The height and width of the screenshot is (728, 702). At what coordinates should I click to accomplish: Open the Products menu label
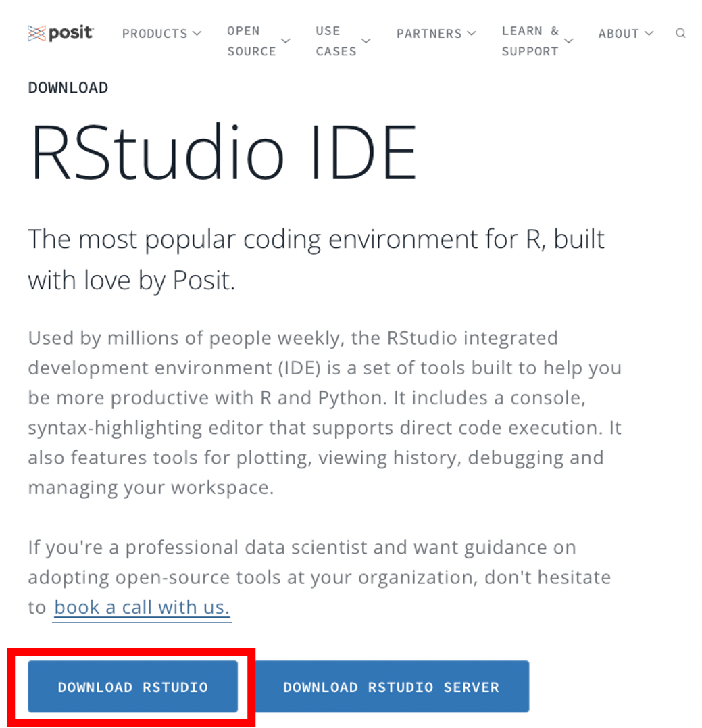pos(155,34)
